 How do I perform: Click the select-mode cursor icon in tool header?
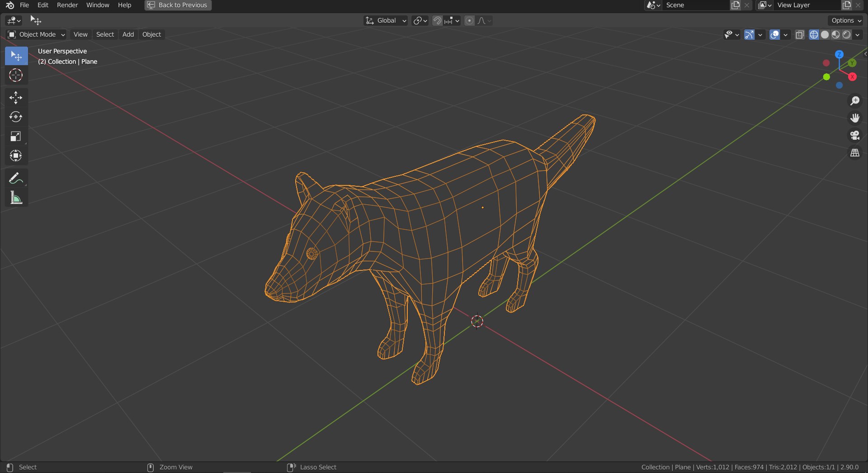(x=35, y=20)
